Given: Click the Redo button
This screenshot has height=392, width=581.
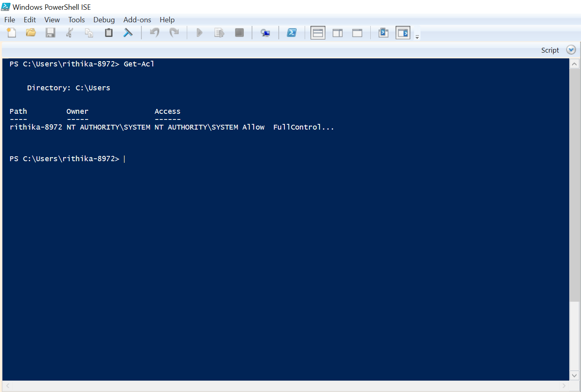Looking at the screenshot, I should coord(174,32).
